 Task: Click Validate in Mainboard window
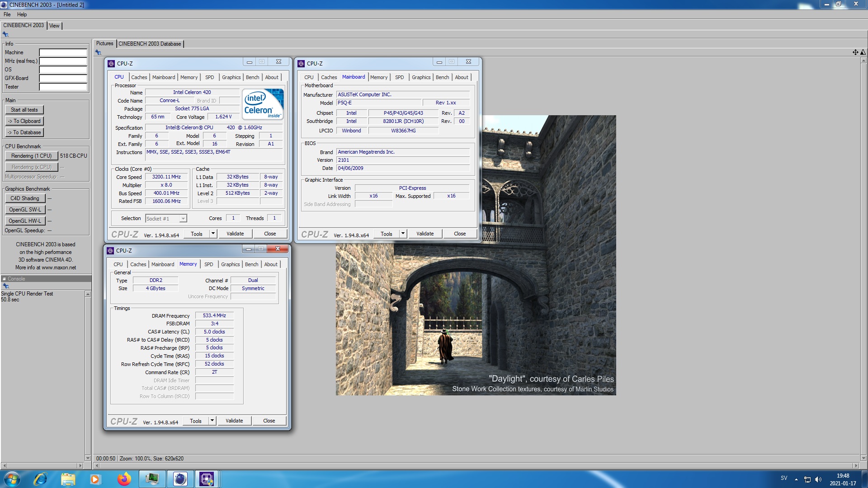(425, 234)
